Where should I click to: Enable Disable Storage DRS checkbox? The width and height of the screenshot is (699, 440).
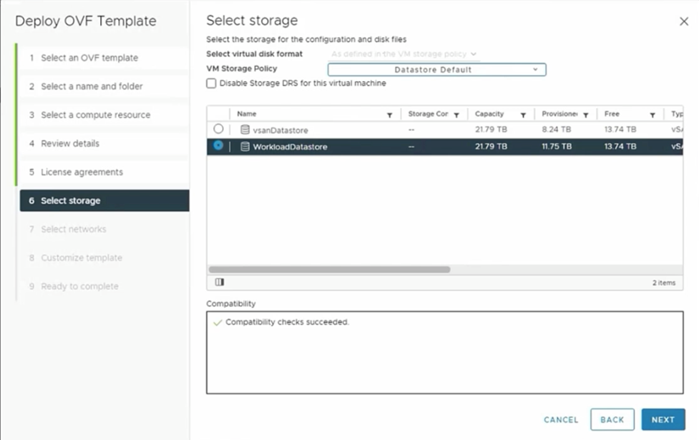coord(210,84)
